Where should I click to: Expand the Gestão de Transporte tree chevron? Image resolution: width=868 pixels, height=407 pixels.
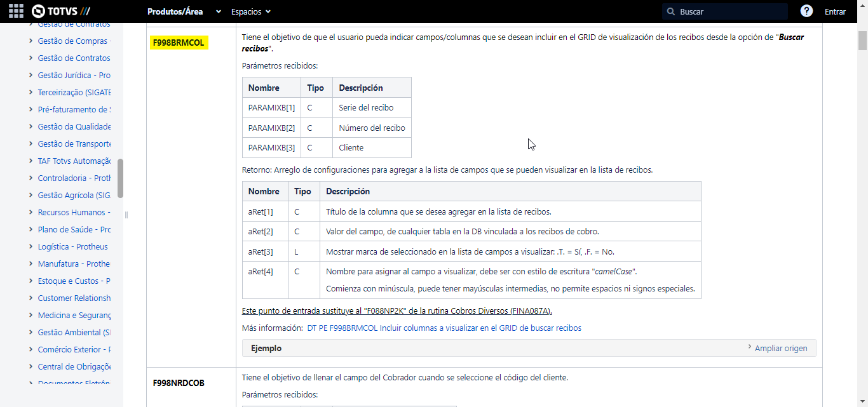point(31,143)
